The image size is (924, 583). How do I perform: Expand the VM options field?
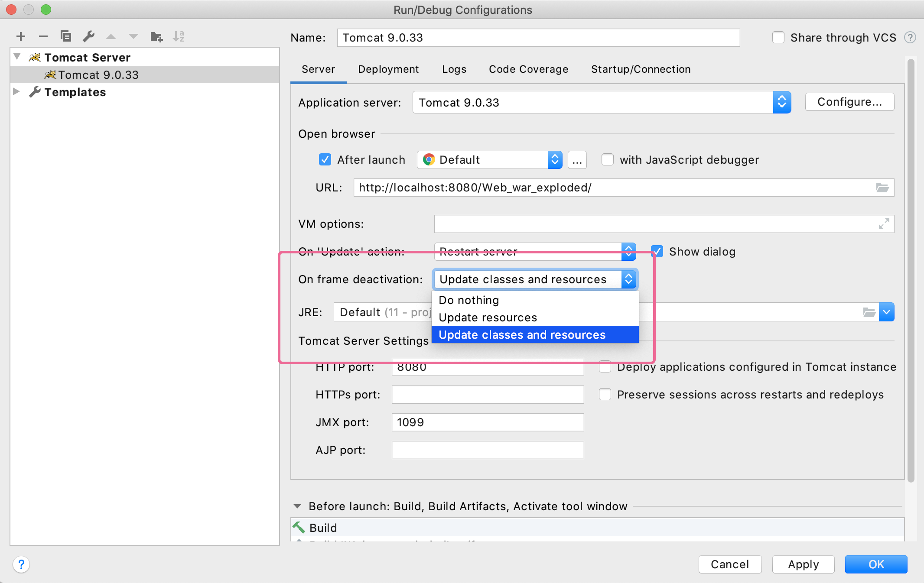click(884, 224)
